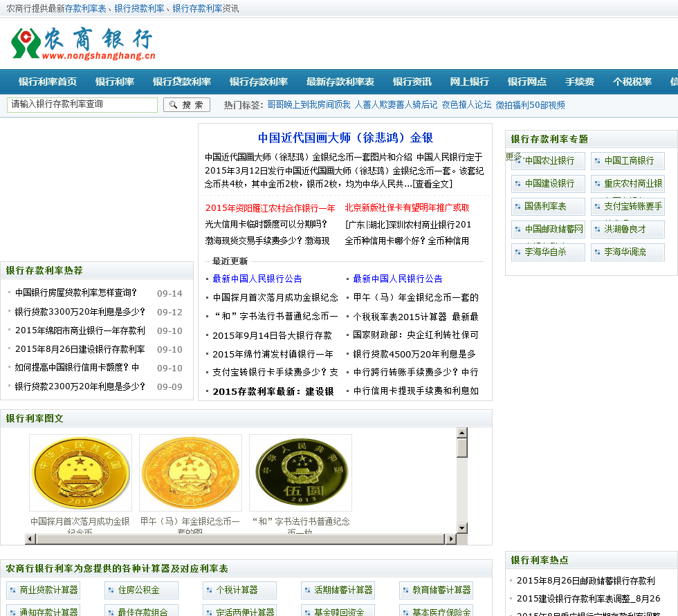Open 中国银行房屋贷款利率怎样查询？ in hot list
The height and width of the screenshot is (616, 678).
tap(76, 293)
